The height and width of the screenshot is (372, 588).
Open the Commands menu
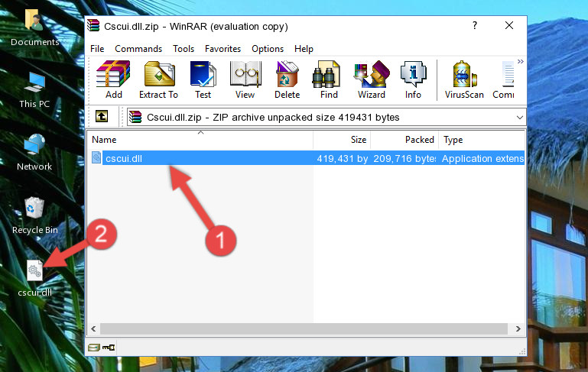pos(138,49)
